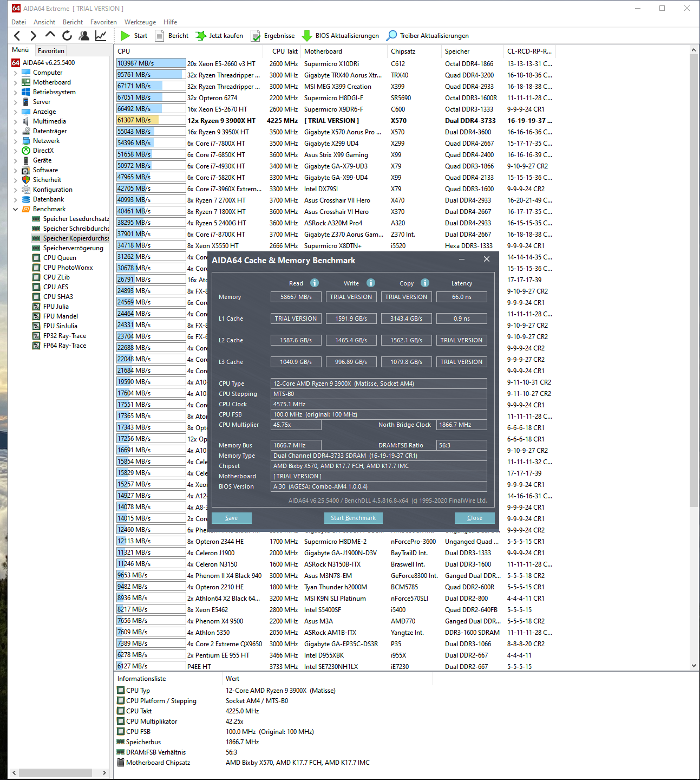The height and width of the screenshot is (780, 700).
Task: Click Save in benchmark dialog
Action: tap(231, 518)
